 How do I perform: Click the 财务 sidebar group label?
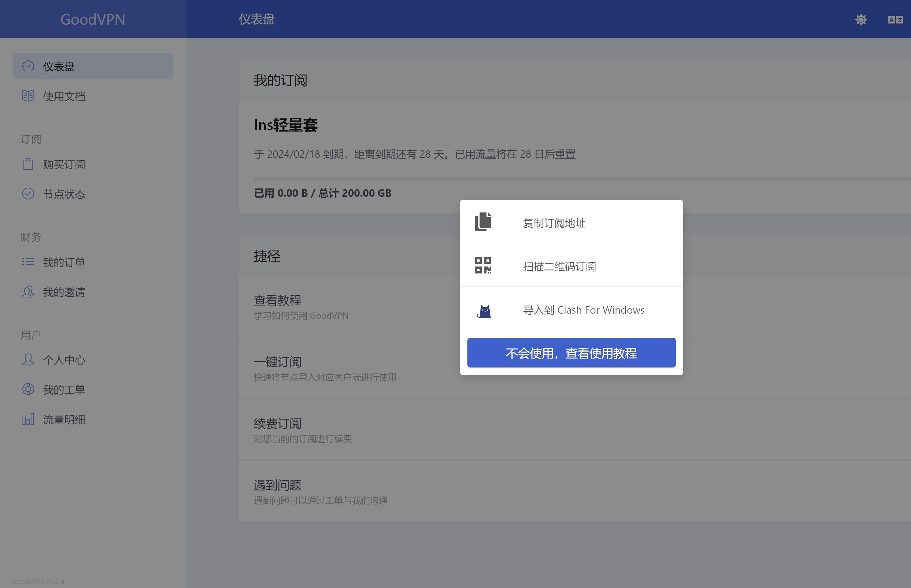pos(31,237)
